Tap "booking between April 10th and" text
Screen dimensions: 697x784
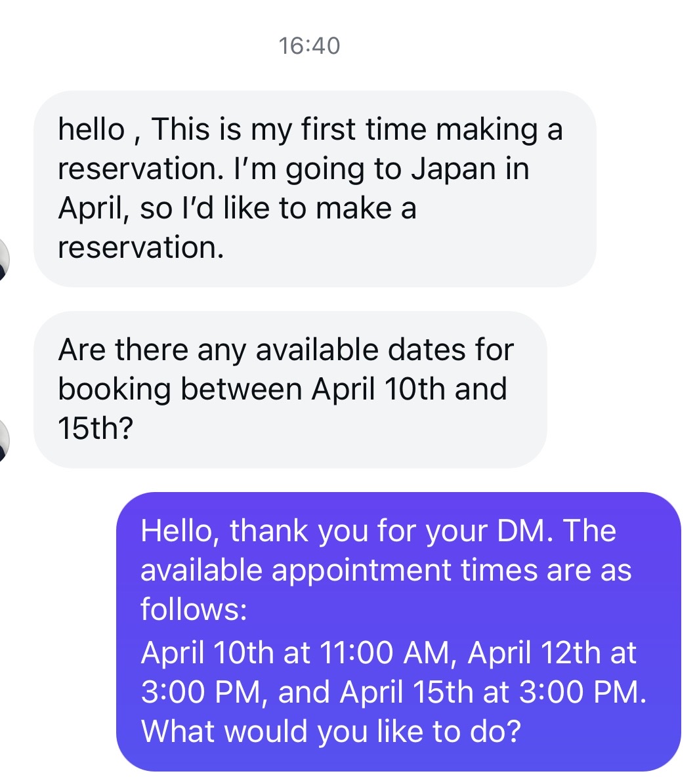coord(282,389)
